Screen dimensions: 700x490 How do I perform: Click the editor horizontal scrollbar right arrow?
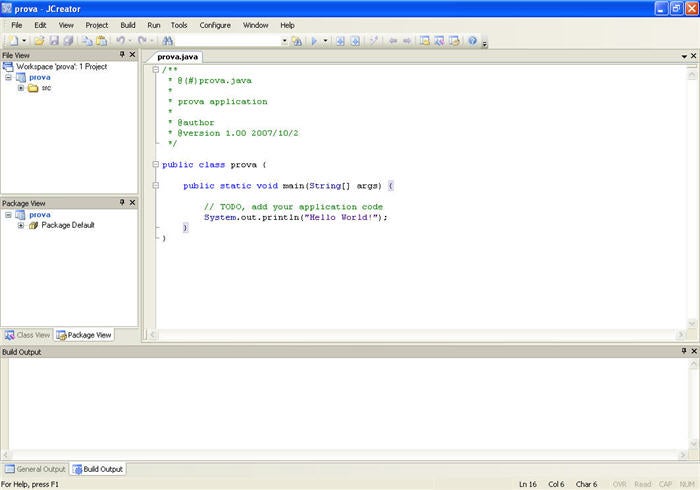tap(681, 334)
